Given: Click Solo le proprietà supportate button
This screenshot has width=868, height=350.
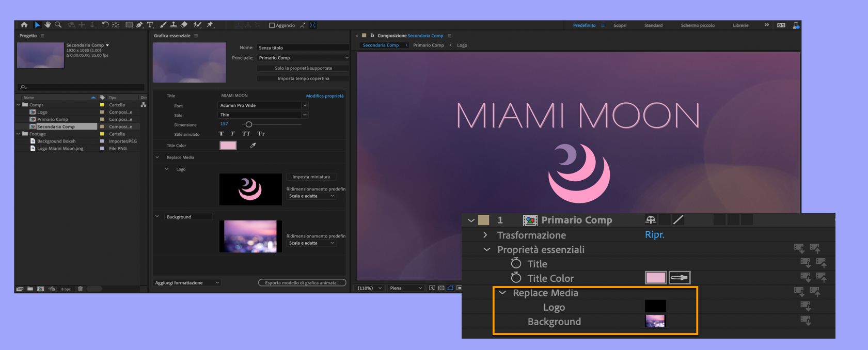Looking at the screenshot, I should tap(303, 68).
